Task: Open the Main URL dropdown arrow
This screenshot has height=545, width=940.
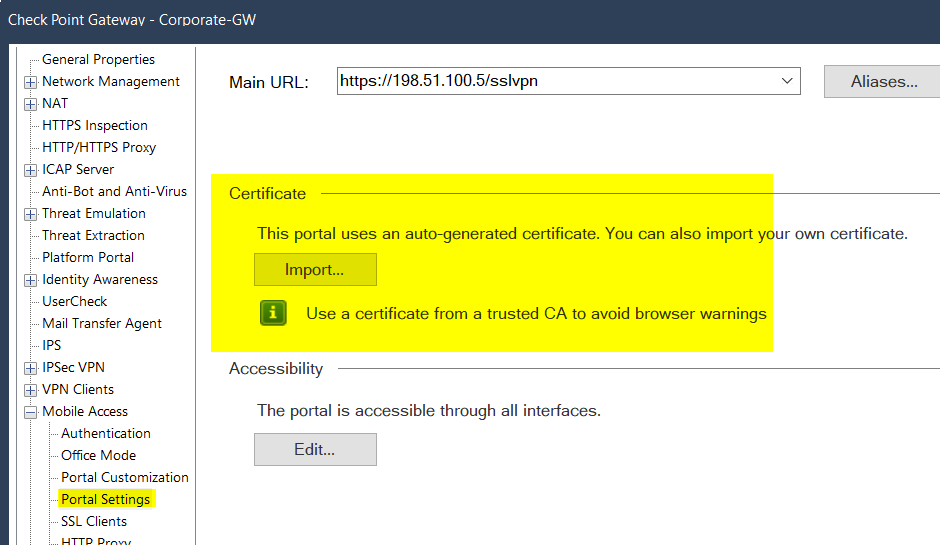Action: coord(787,81)
